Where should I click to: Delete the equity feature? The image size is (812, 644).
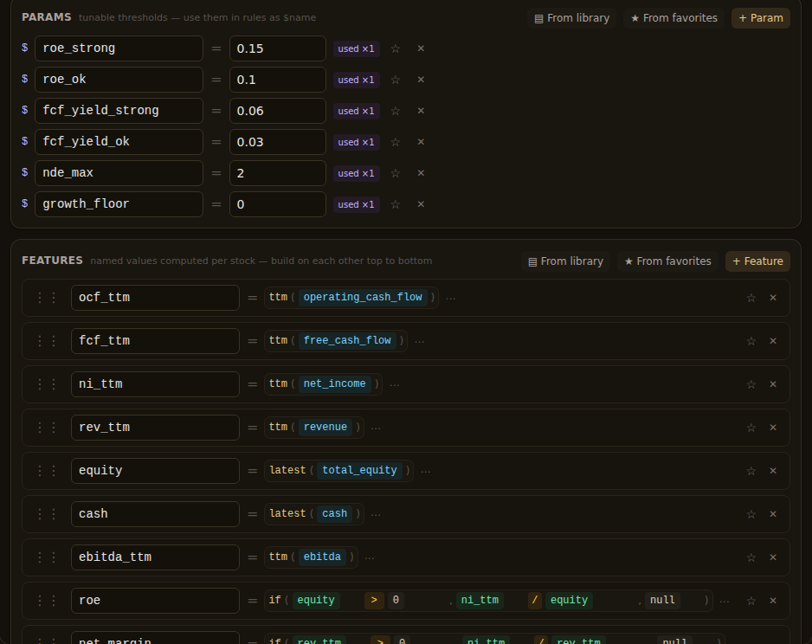pyautogui.click(x=773, y=471)
